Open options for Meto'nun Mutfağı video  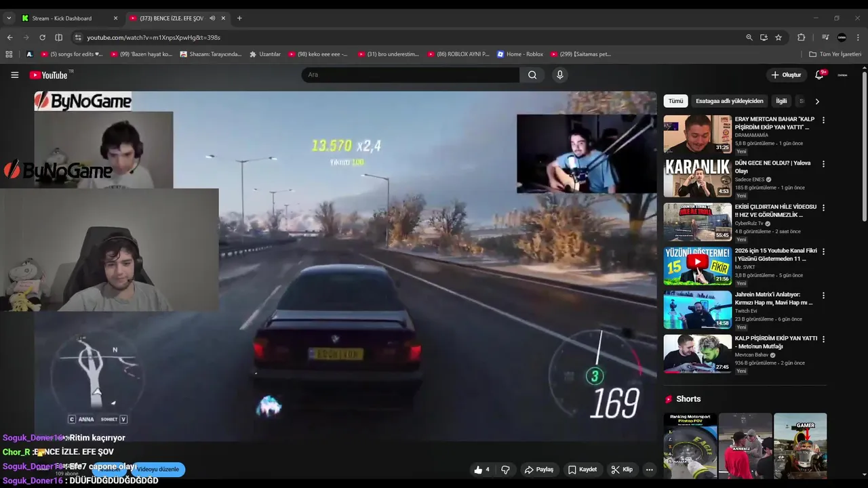coord(823,339)
